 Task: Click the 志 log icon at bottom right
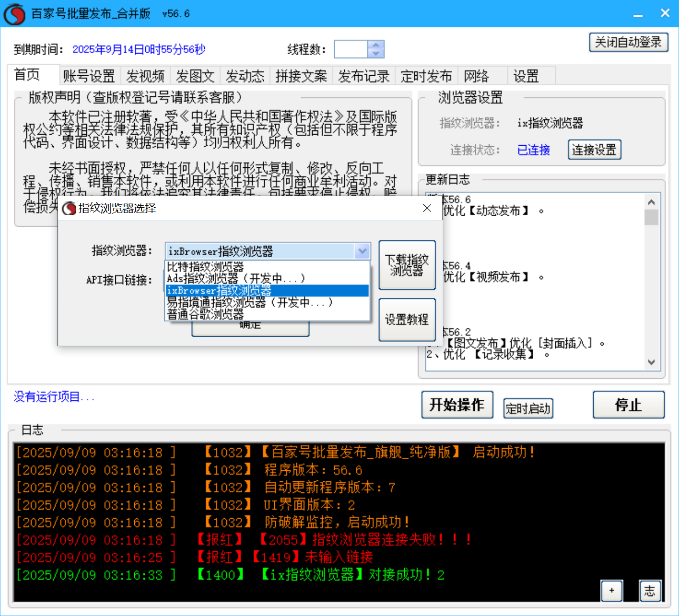click(650, 591)
